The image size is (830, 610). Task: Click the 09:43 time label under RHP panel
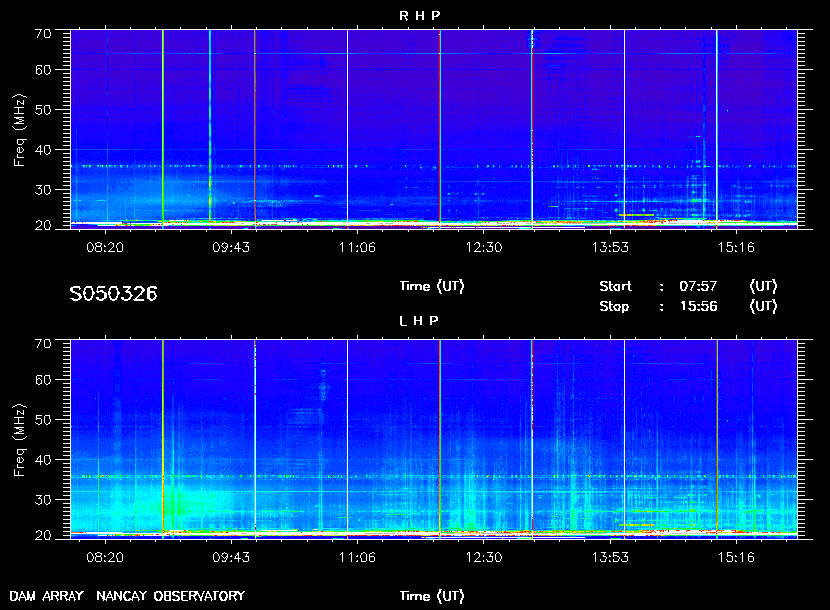coord(231,247)
